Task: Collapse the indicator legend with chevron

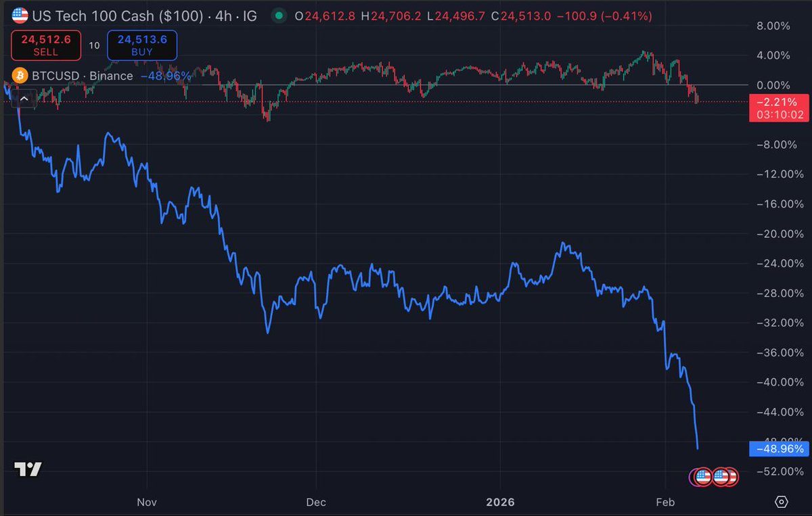Action: point(24,99)
